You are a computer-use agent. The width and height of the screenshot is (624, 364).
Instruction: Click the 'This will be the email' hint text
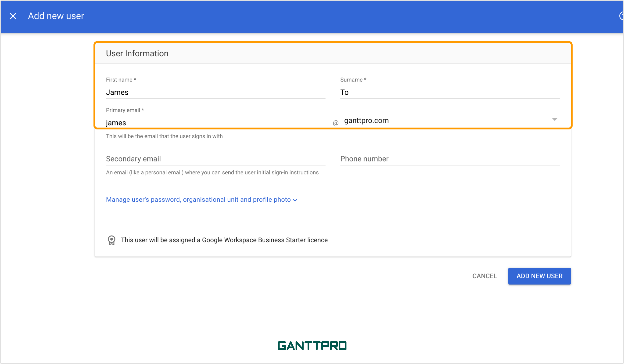point(164,136)
